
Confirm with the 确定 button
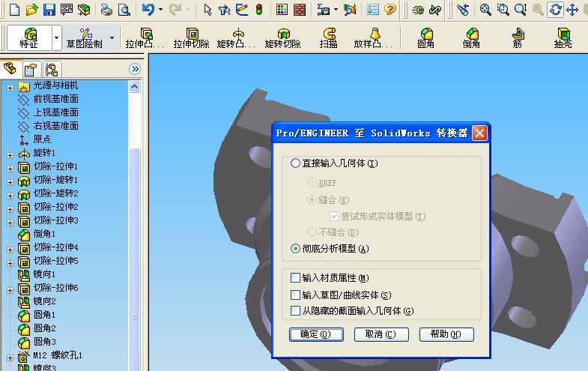click(316, 334)
